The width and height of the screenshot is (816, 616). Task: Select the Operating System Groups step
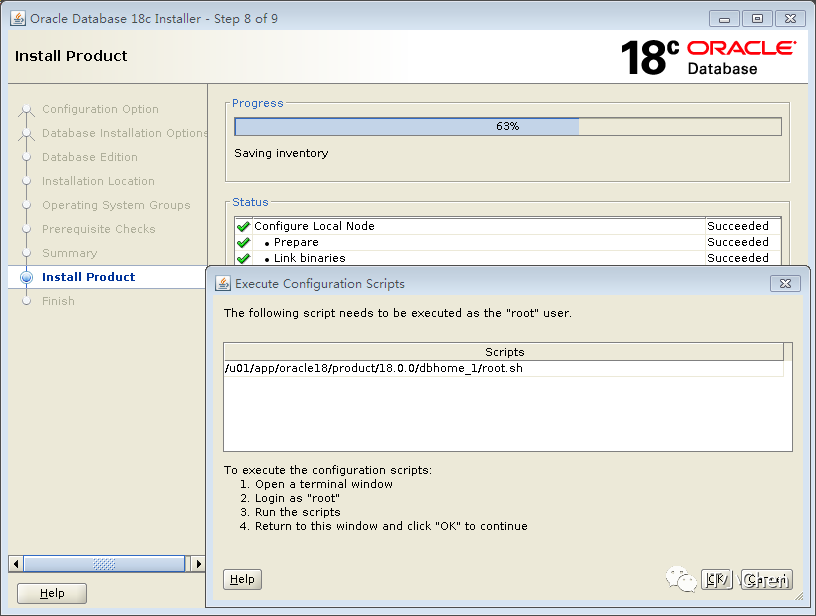pyautogui.click(x=116, y=205)
